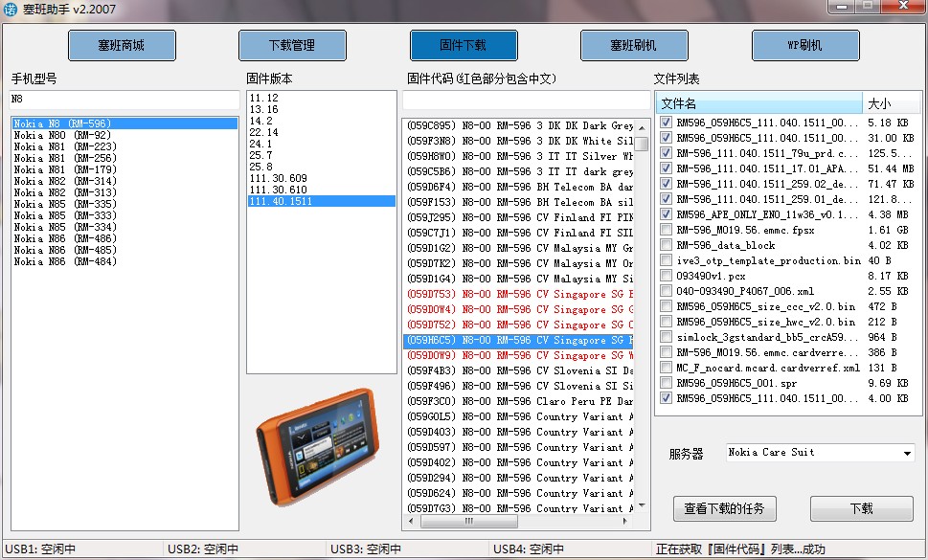Select Nokia N81 (RM-223) model

tap(124, 146)
